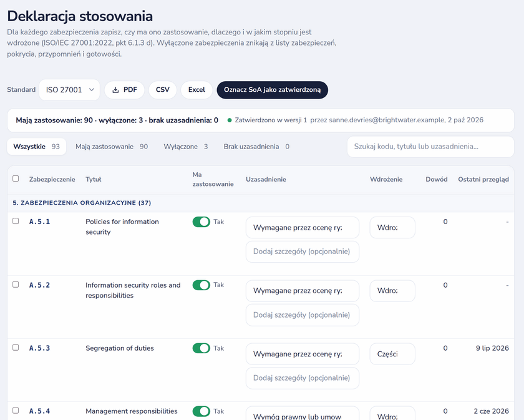The image size is (524, 420).
Task: Toggle applicability switch for A.5.4
Action: [201, 411]
